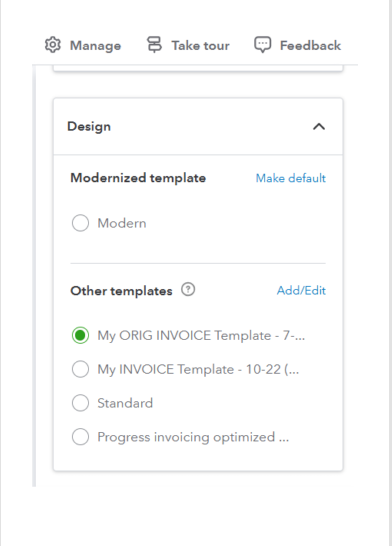
Task: Select the Standard template radio button
Action: [x=80, y=403]
